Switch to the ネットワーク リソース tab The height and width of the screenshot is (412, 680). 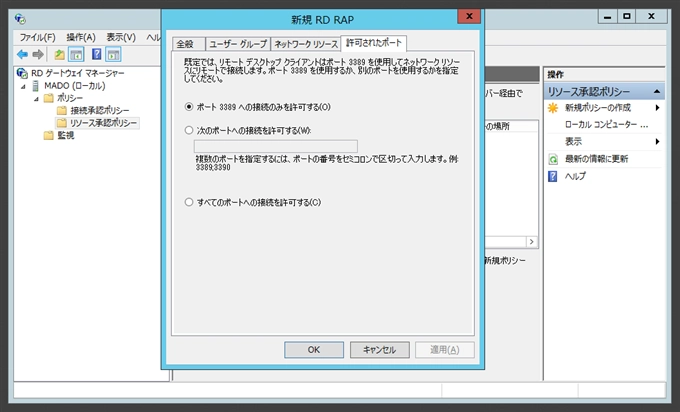coord(306,44)
